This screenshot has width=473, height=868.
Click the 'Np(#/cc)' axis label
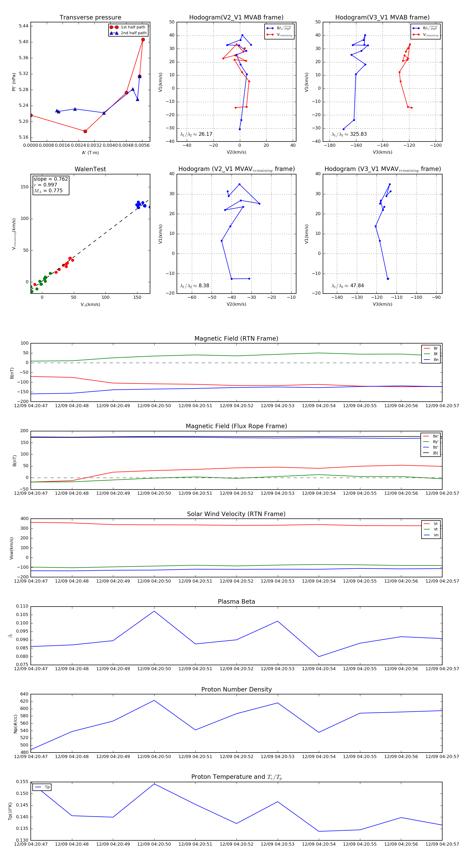(x=15, y=723)
